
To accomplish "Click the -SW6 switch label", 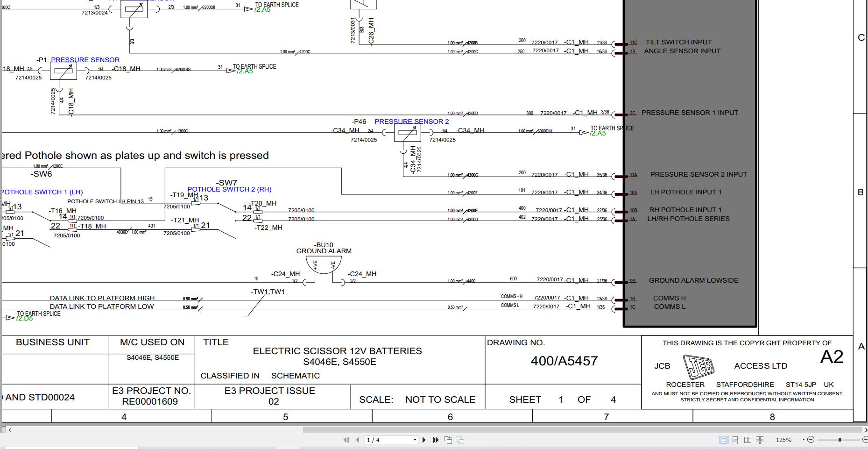I will point(42,174).
